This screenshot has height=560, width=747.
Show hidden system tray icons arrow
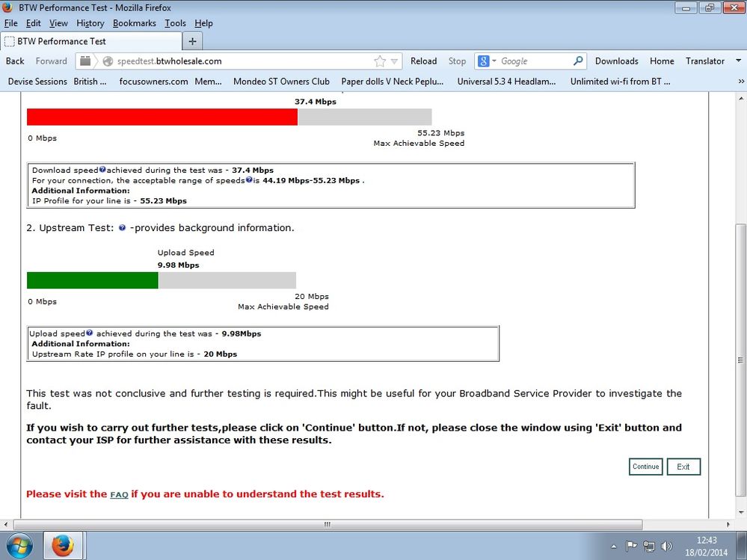[614, 547]
